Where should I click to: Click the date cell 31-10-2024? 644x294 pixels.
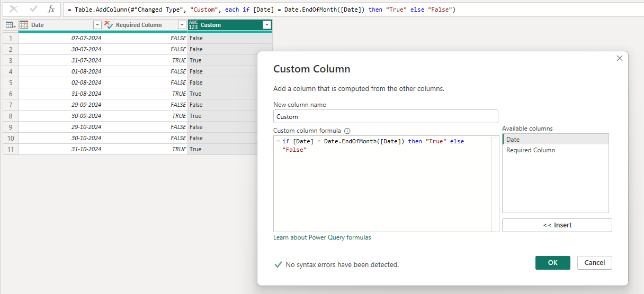point(60,149)
